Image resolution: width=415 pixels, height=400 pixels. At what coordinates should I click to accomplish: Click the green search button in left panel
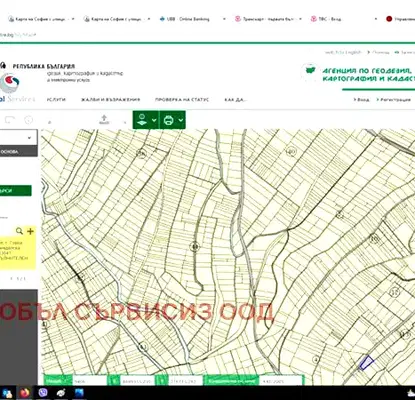coord(16,191)
